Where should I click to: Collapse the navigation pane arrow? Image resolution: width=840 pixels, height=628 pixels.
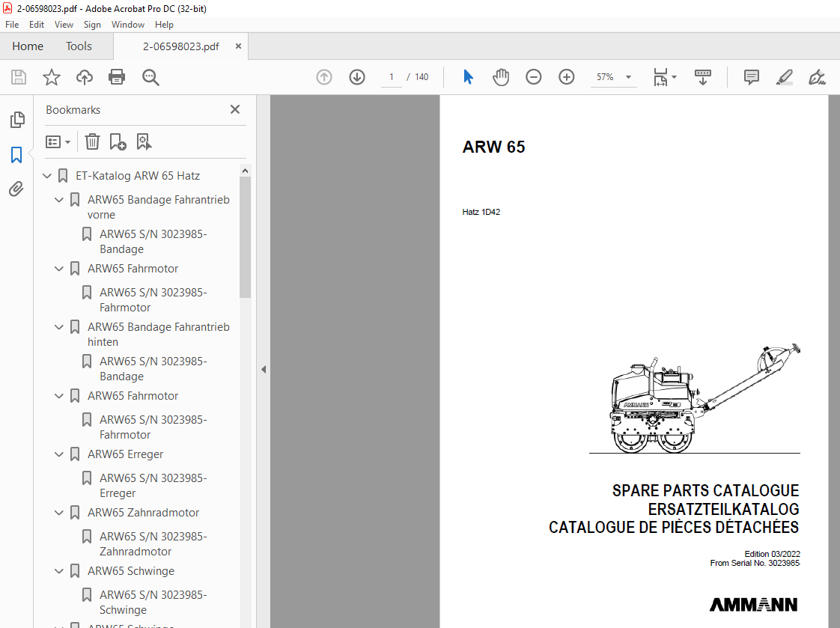coord(264,370)
